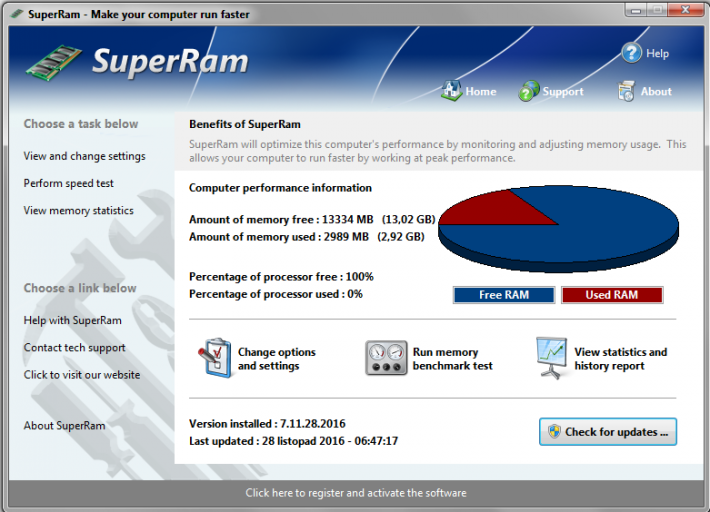Screen dimensions: 710x512
Task: Click the Choose a link below heading
Action: (80, 288)
